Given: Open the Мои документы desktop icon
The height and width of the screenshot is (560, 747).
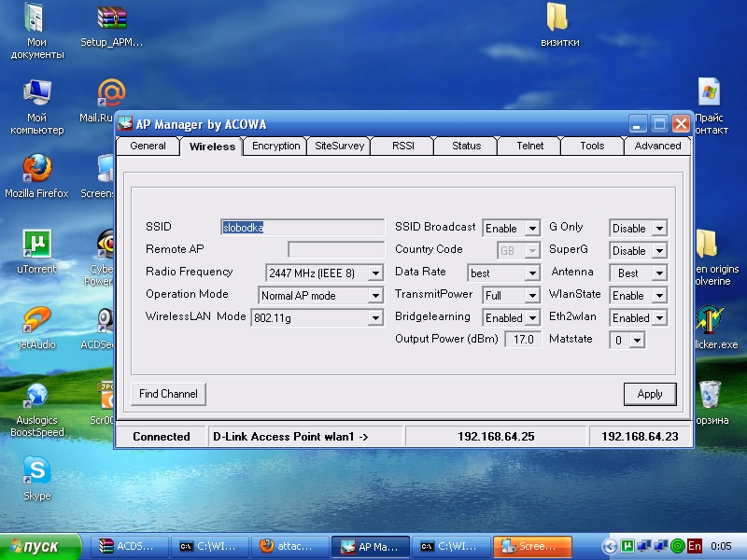Looking at the screenshot, I should (36, 18).
